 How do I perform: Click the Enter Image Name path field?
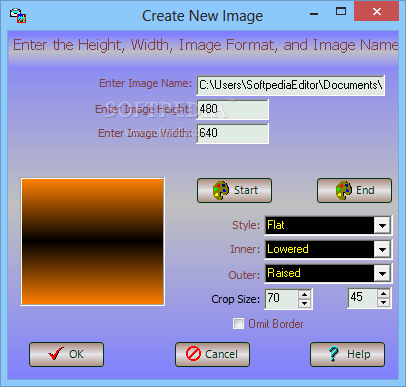point(291,85)
